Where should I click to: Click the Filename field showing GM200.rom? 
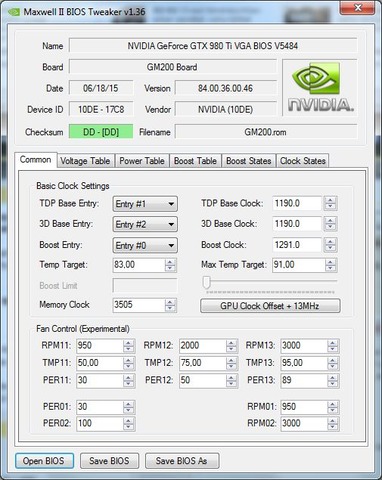(266, 132)
